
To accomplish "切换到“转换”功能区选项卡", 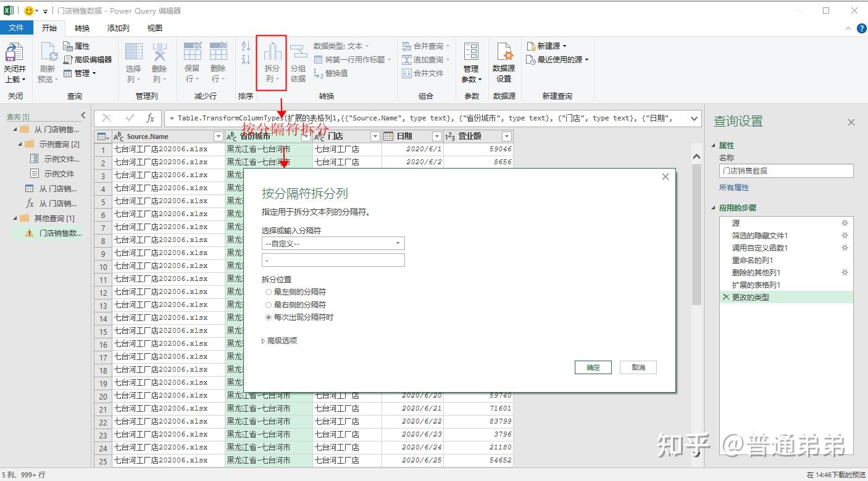I will pyautogui.click(x=83, y=28).
